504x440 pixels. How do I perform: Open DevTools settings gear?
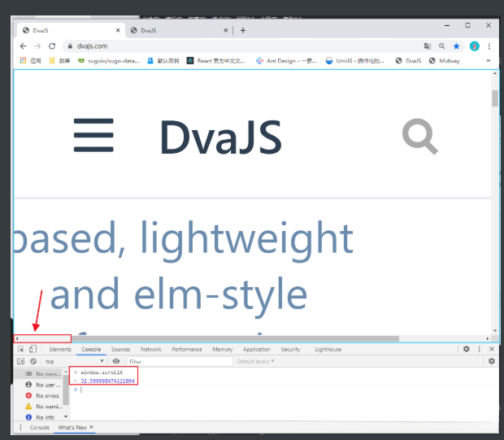click(466, 349)
